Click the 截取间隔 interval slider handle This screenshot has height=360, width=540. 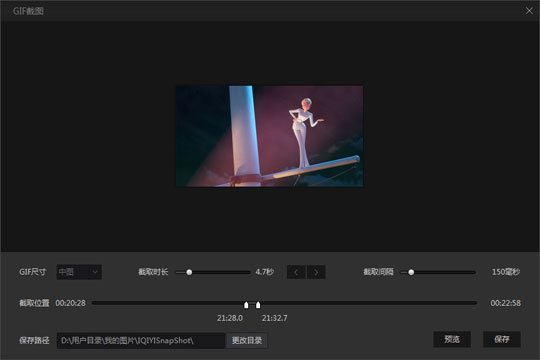[411, 272]
